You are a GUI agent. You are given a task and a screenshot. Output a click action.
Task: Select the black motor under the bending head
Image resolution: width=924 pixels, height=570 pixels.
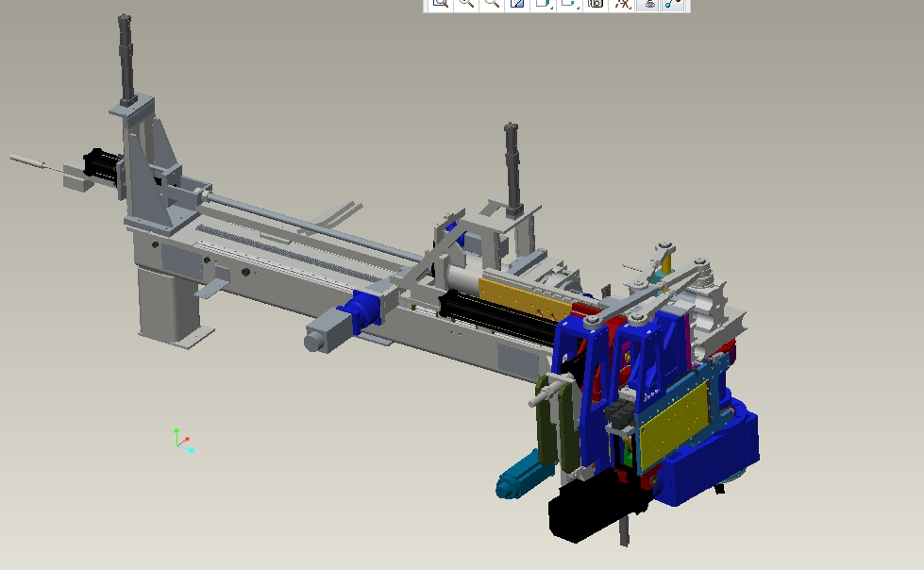coord(596,511)
